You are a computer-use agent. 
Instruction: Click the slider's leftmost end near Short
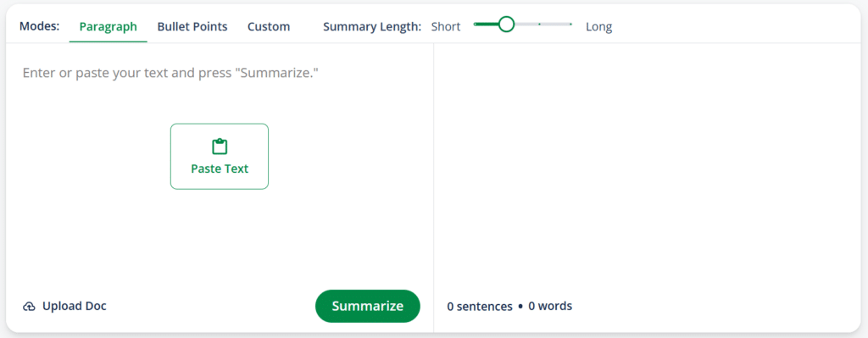tap(476, 25)
